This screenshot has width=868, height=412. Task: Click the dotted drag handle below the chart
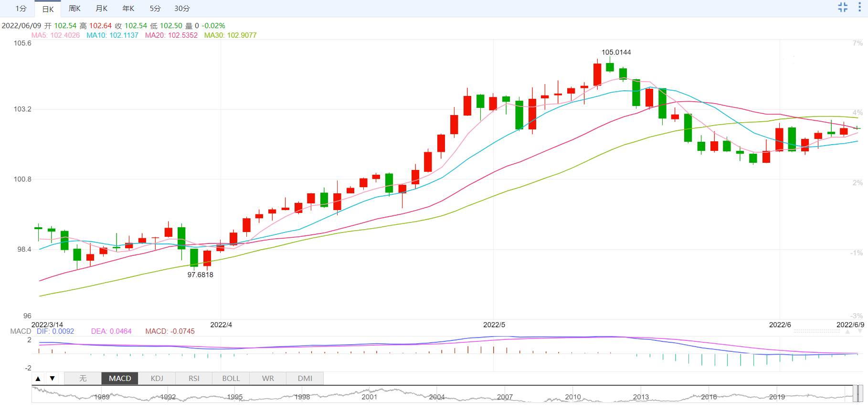[x=816, y=331]
